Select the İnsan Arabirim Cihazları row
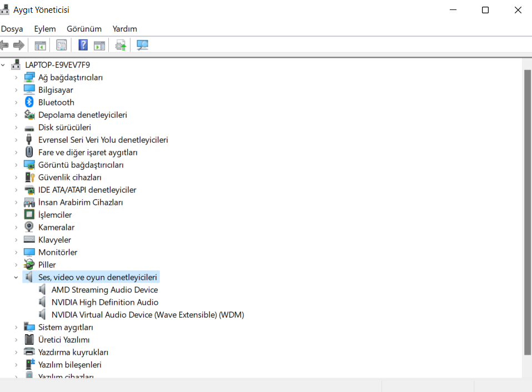Viewport: 532px width, 392px height. tap(81, 202)
